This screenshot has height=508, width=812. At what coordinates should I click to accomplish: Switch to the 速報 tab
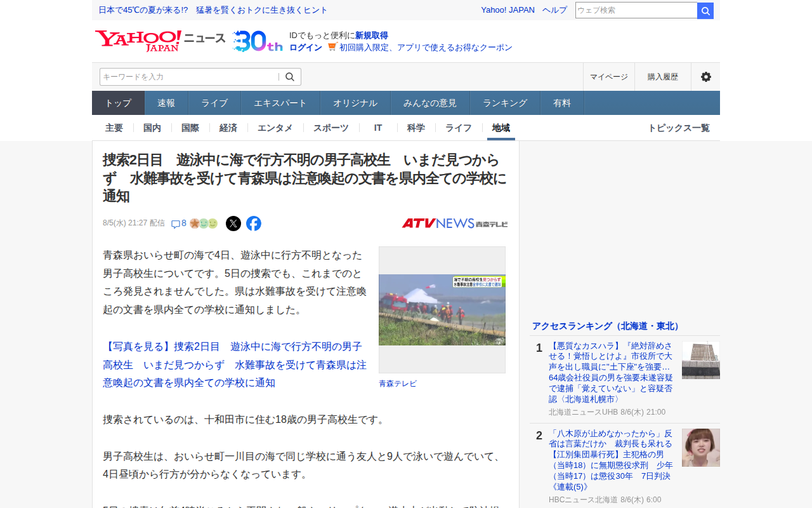(166, 103)
